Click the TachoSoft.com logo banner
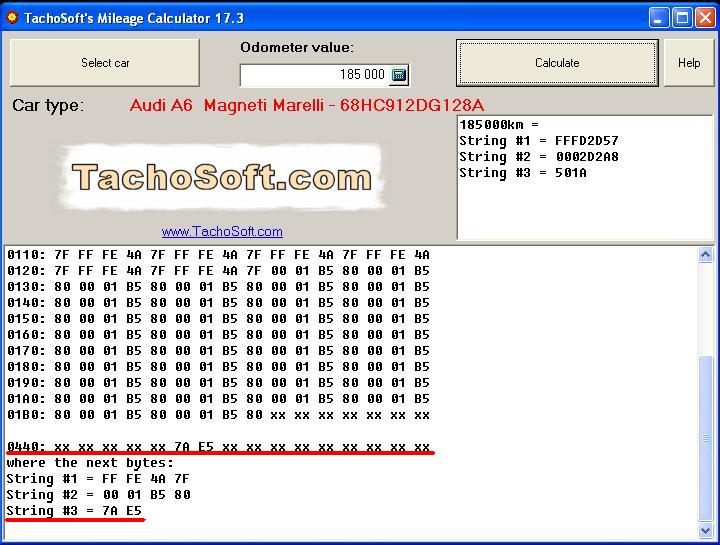Viewport: 720px width, 545px height. tap(222, 177)
